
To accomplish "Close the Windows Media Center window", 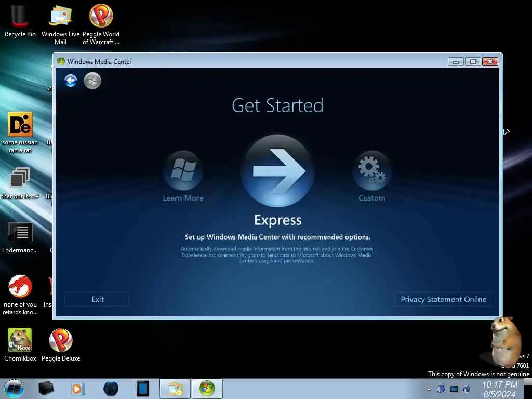I will pyautogui.click(x=490, y=61).
